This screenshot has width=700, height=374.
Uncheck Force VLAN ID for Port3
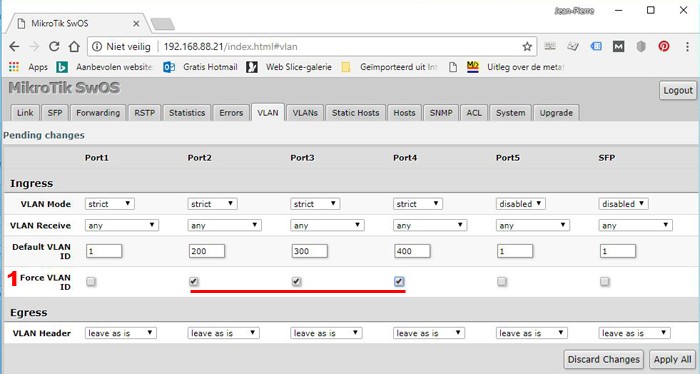click(x=296, y=282)
